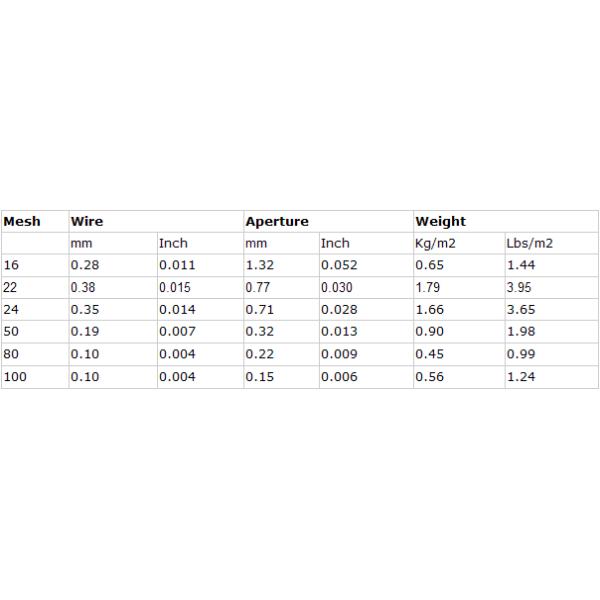The width and height of the screenshot is (600, 600).
Task: Select weight value 1.79 Kg/m2
Action: pyautogui.click(x=430, y=288)
